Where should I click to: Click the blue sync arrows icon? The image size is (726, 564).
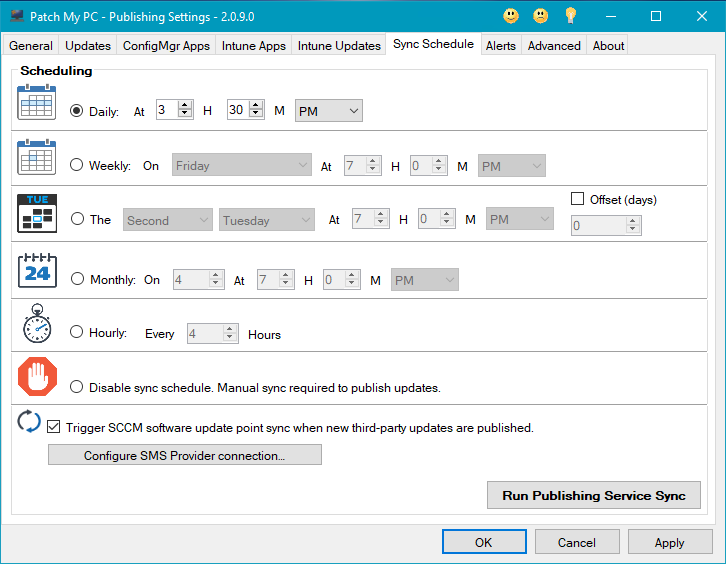pos(29,422)
